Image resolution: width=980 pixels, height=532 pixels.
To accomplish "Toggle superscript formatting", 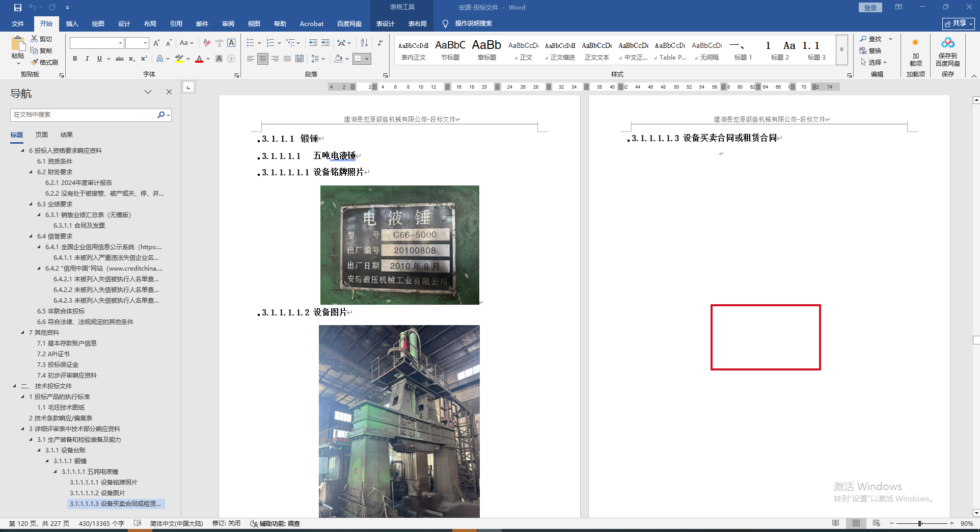I will pos(144,59).
